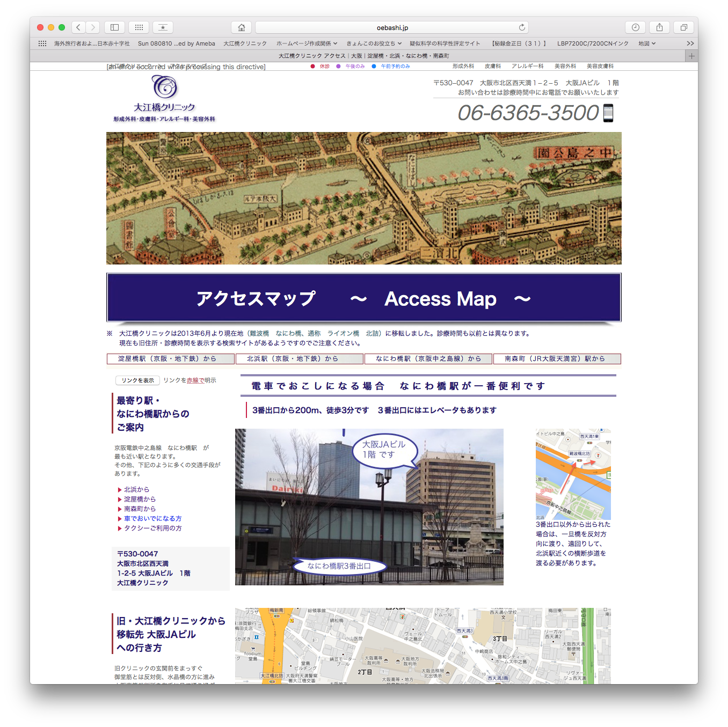Click the red 休診 legend dot
This screenshot has width=728, height=727.
point(312,67)
